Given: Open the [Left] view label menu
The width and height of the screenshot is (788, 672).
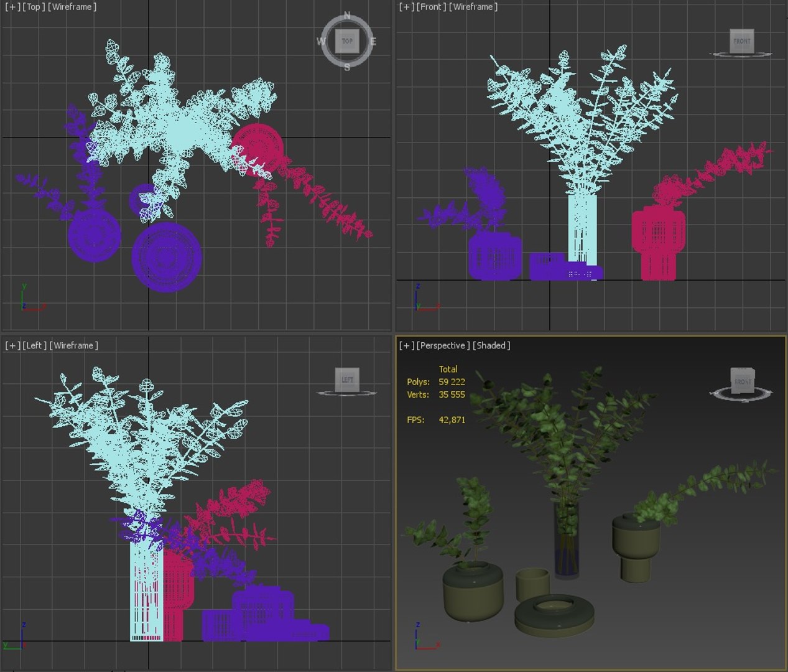Looking at the screenshot, I should pyautogui.click(x=34, y=345).
